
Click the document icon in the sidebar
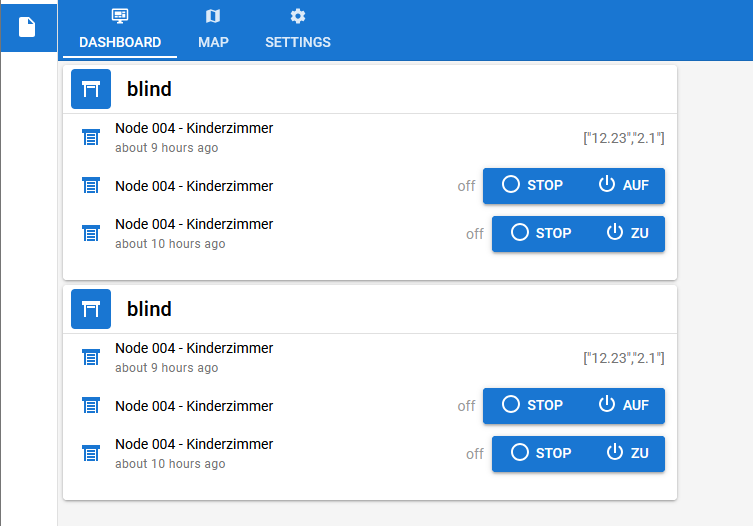(x=27, y=27)
